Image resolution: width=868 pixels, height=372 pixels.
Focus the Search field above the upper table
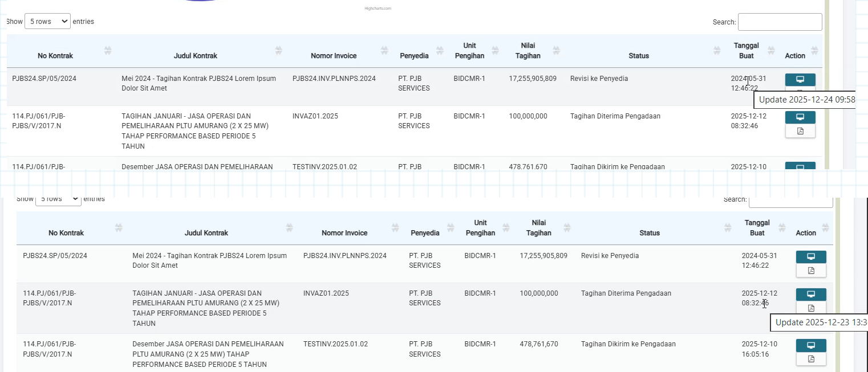(780, 22)
